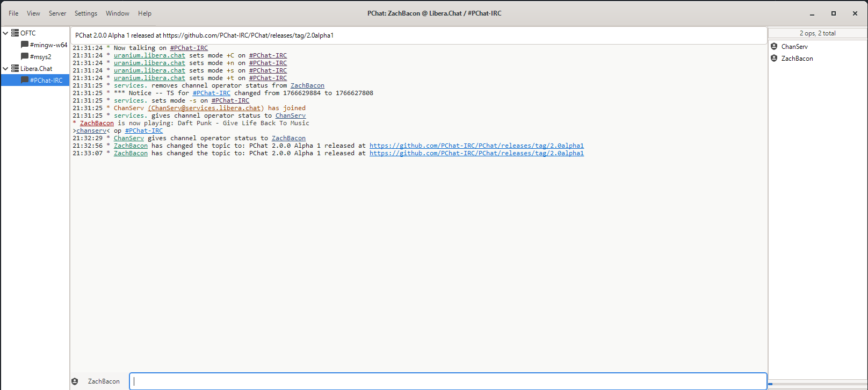Click the OFTC server icon in the tree
This screenshot has width=868, height=390.
pos(15,33)
